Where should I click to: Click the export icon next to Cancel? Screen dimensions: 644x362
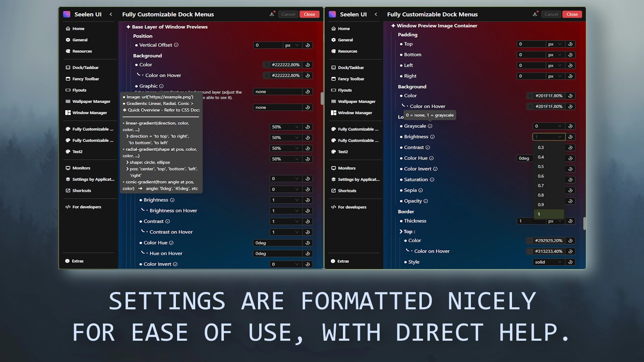[x=272, y=14]
